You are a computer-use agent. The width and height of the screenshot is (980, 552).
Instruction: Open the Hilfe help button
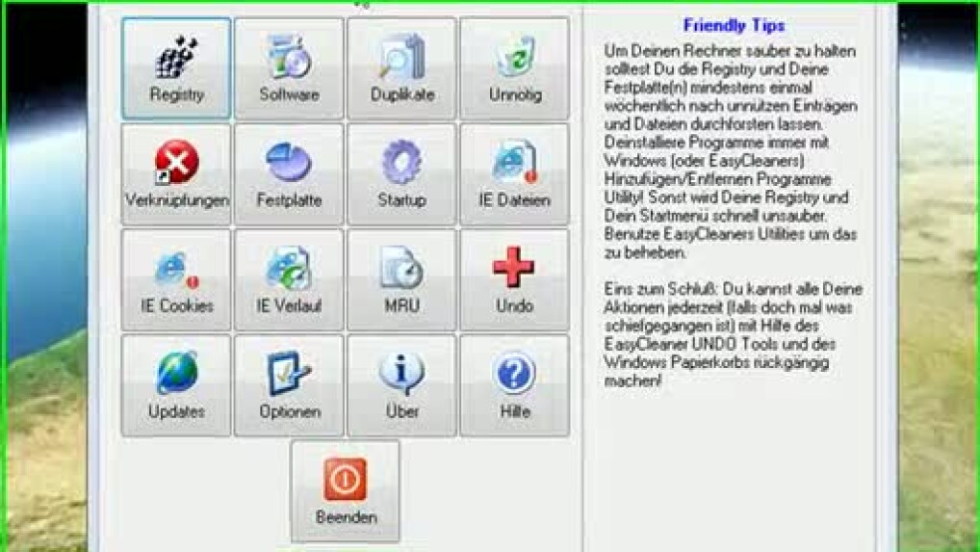[x=514, y=385]
